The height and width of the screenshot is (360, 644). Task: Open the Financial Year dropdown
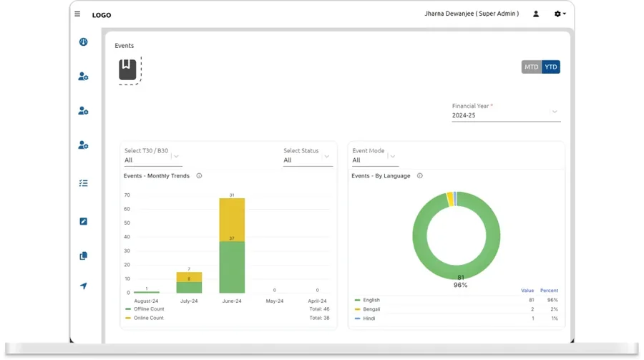point(506,112)
